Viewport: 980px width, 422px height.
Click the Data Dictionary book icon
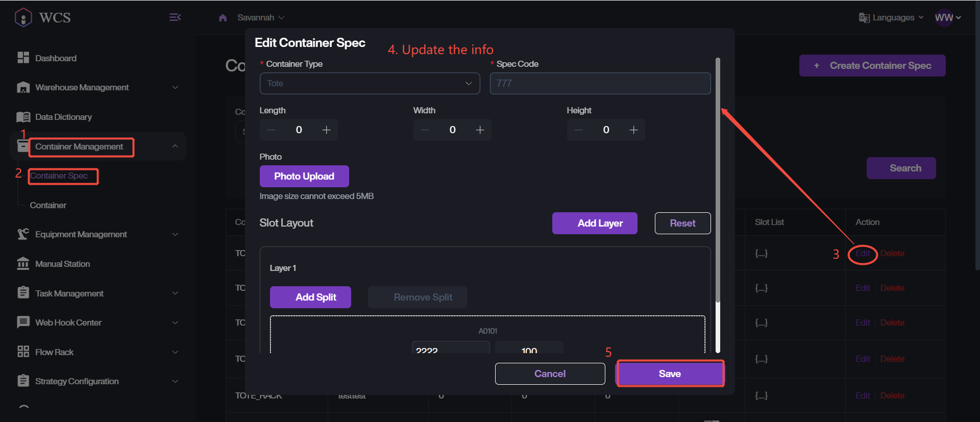pyautogui.click(x=23, y=117)
